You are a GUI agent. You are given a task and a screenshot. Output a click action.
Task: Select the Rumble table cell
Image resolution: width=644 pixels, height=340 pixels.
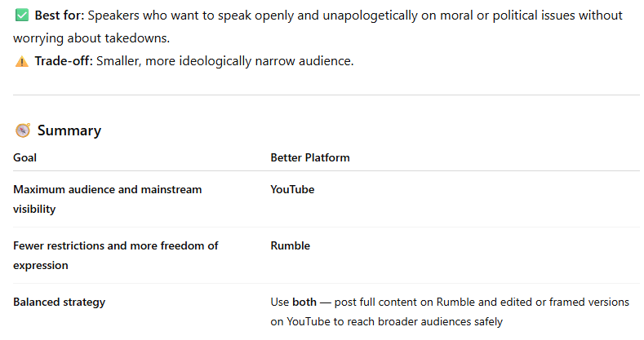(x=290, y=245)
